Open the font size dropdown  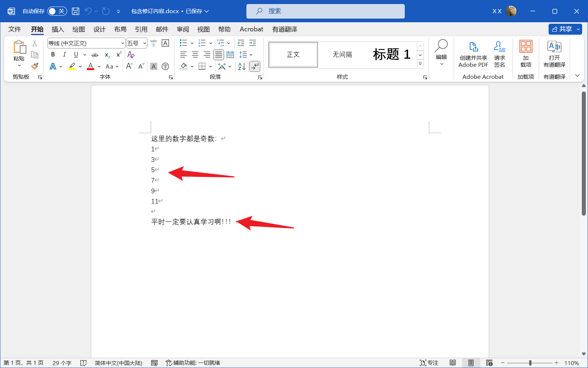144,43
